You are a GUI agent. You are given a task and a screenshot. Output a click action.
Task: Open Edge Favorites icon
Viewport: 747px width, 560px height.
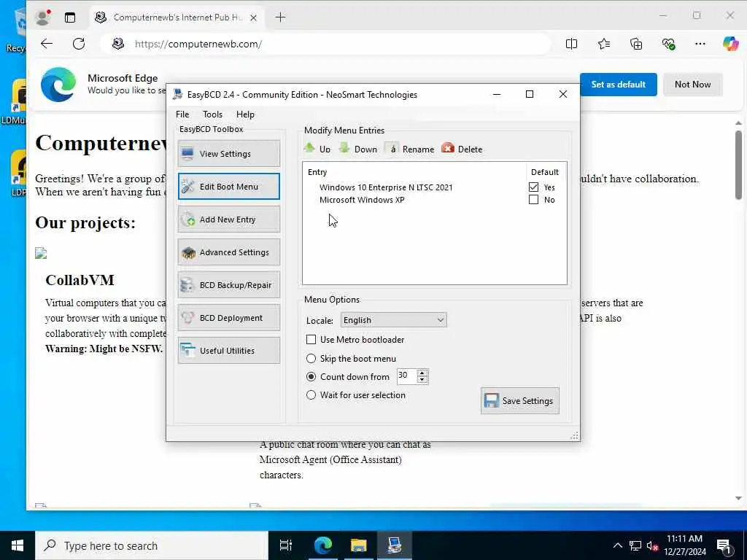(604, 44)
